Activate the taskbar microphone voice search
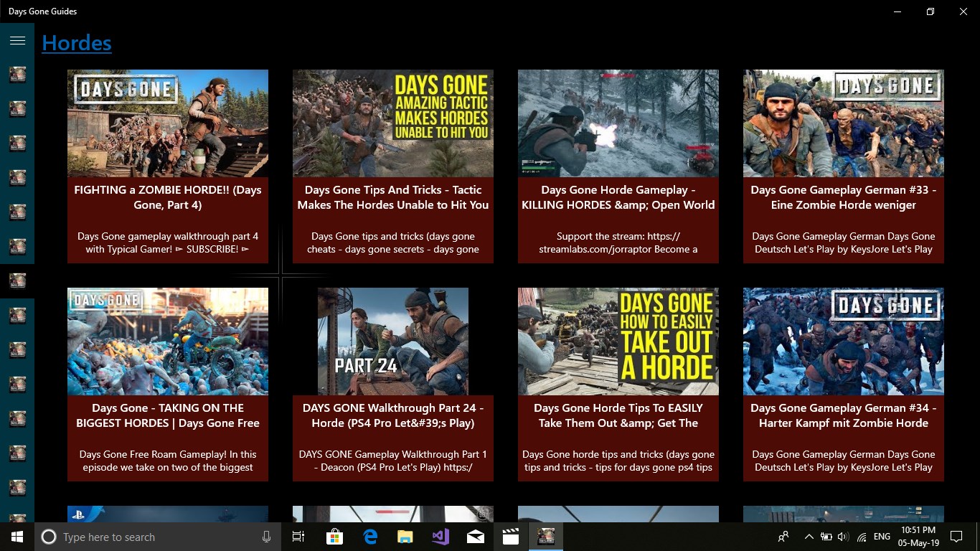The image size is (980, 551). 267,537
